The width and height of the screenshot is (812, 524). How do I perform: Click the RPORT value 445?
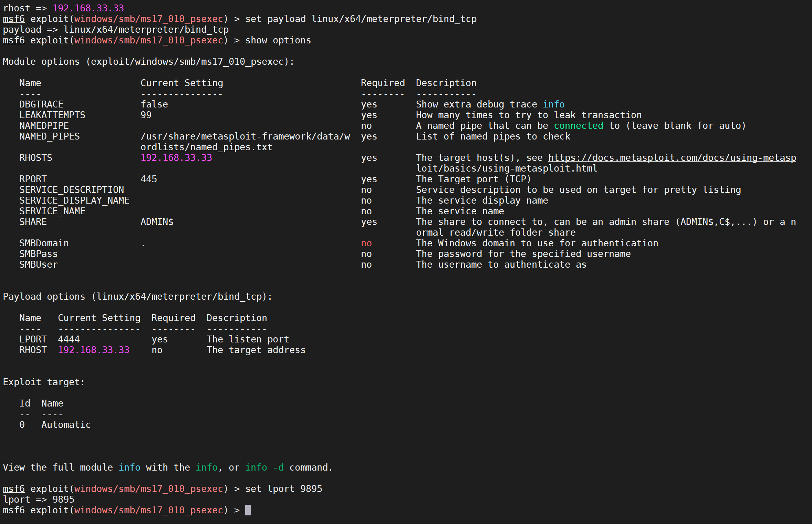click(x=148, y=179)
